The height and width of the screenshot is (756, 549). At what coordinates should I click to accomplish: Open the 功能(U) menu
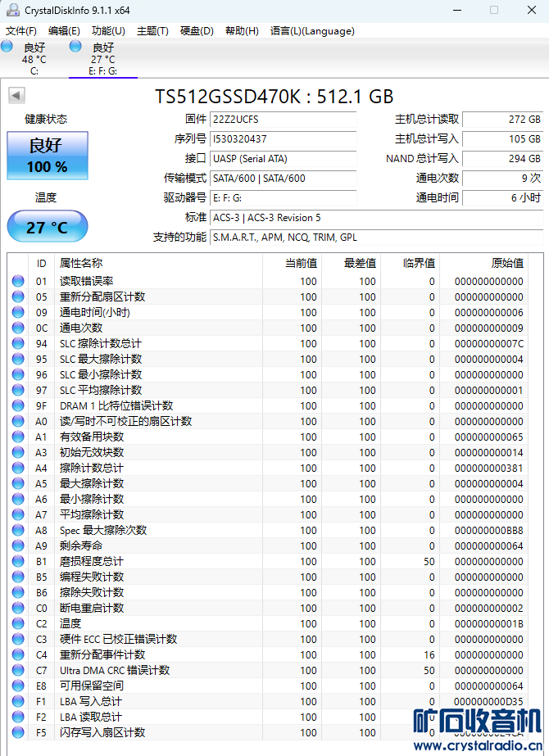pos(108,31)
